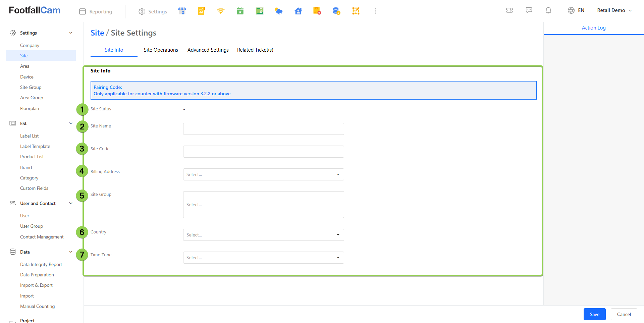644x323 pixels.
Task: Click the ticket icon in header
Action: (x=509, y=10)
